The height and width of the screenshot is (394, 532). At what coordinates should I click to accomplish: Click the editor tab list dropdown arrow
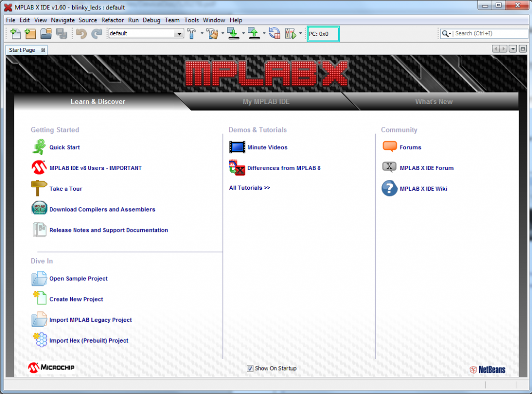[x=512, y=48]
